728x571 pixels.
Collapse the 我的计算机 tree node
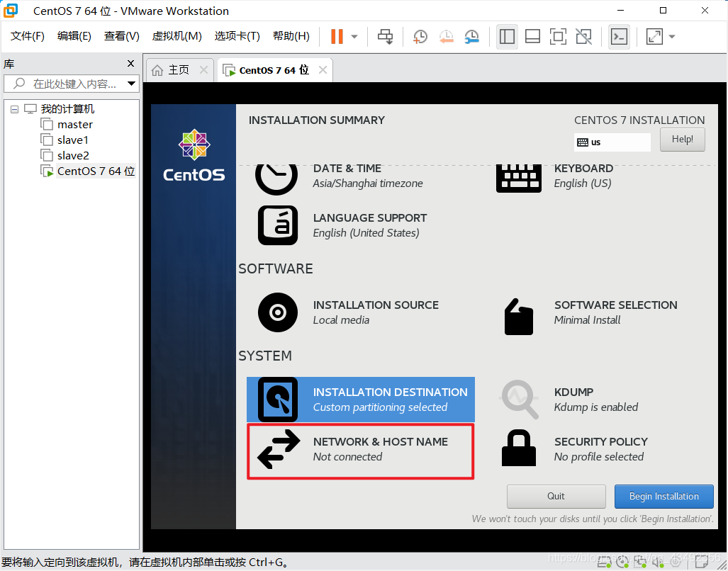pos(14,110)
